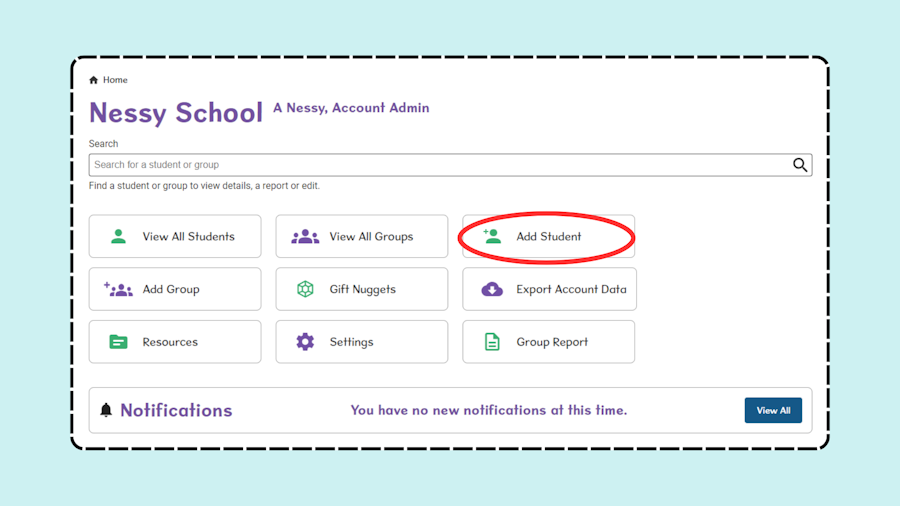Click the add-person icon for Add Student
This screenshot has width=900, height=506.
pyautogui.click(x=492, y=236)
